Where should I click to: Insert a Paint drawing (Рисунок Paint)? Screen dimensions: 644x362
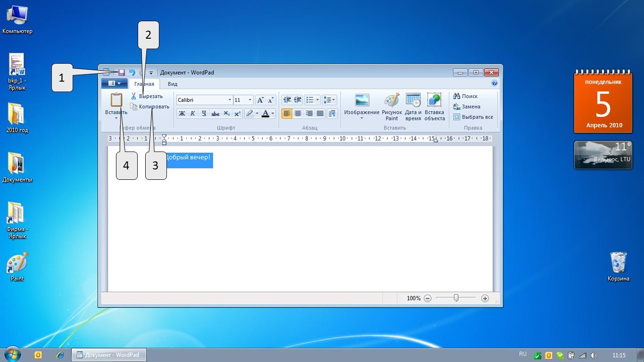tap(392, 107)
